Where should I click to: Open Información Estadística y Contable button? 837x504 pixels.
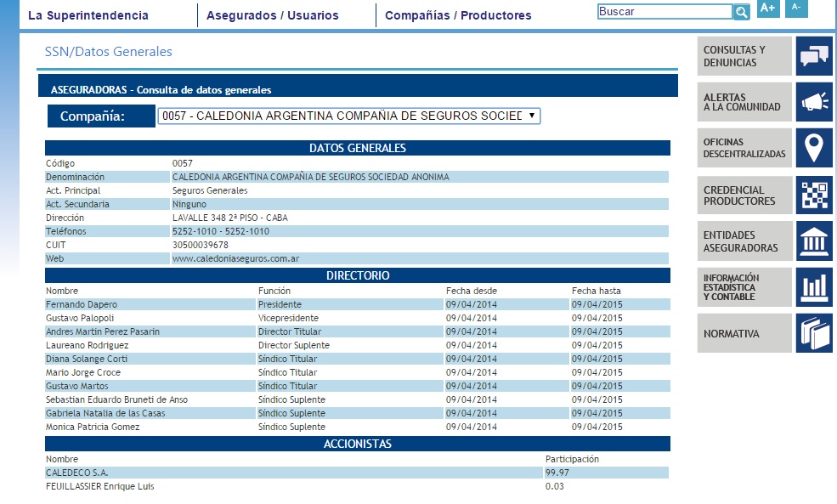coord(744,287)
